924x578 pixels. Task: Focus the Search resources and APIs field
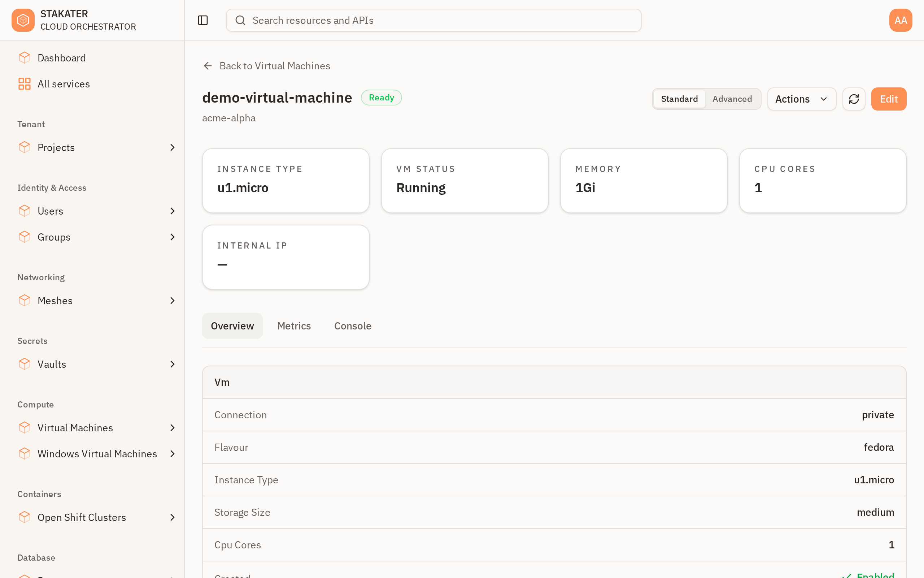pos(433,20)
